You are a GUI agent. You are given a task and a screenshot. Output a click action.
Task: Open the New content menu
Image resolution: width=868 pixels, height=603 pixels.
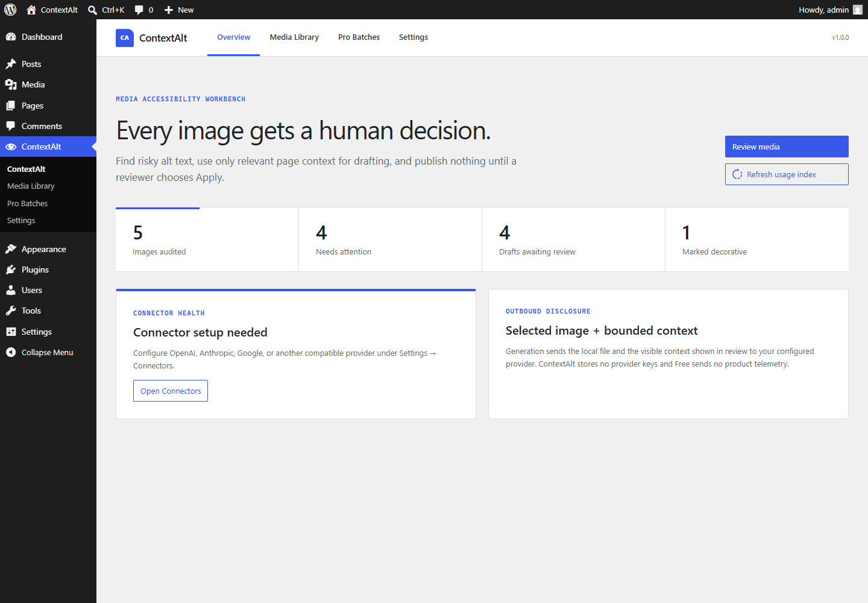pyautogui.click(x=179, y=10)
